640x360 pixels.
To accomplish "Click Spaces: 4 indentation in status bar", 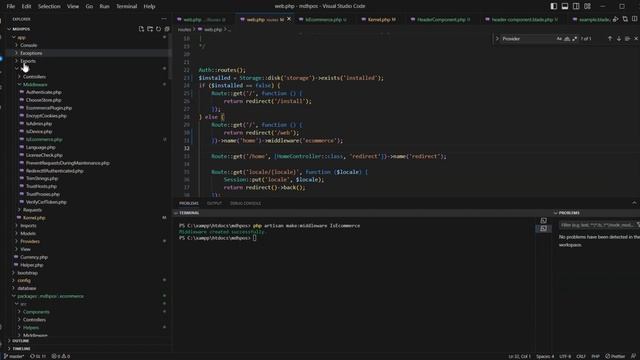I will (545, 356).
